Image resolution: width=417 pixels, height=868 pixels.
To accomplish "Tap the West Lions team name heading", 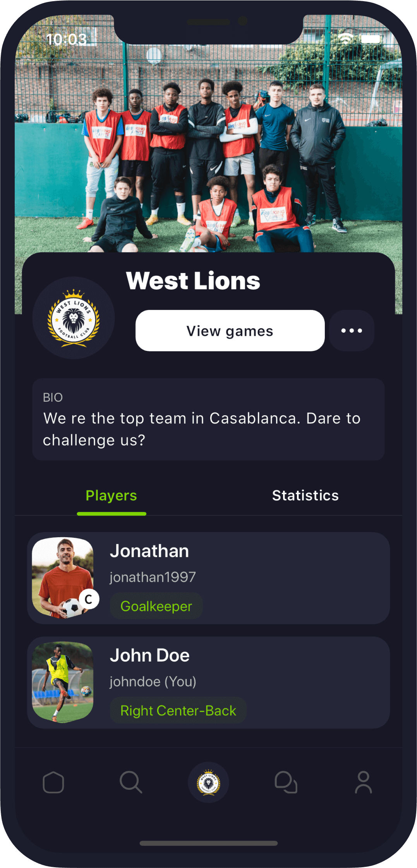I will 193,280.
